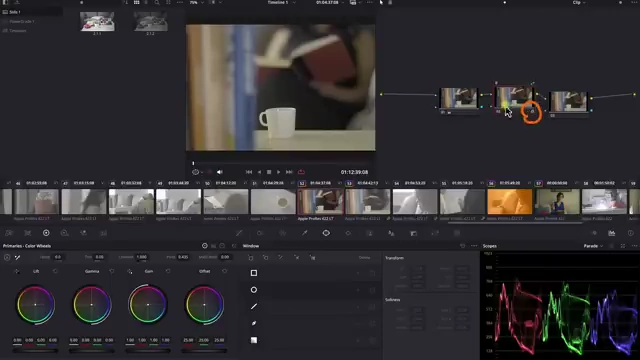The height and width of the screenshot is (360, 640).
Task: Toggle the gallery panel icon
Action: point(5,2)
